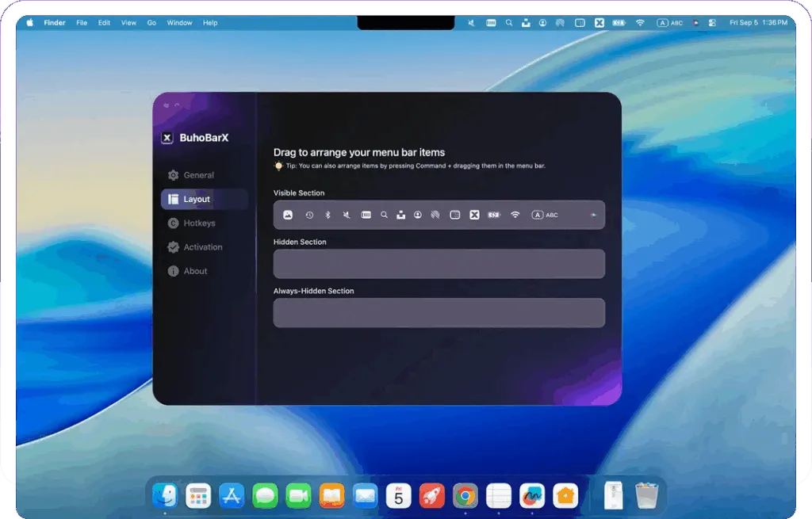Open the Window menu in menu bar

[x=179, y=23]
